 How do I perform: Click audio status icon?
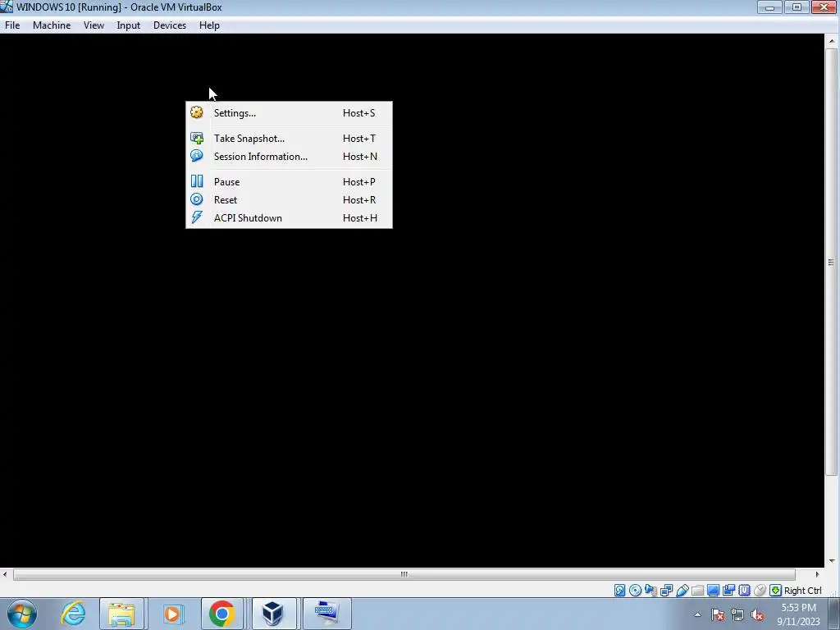651,591
